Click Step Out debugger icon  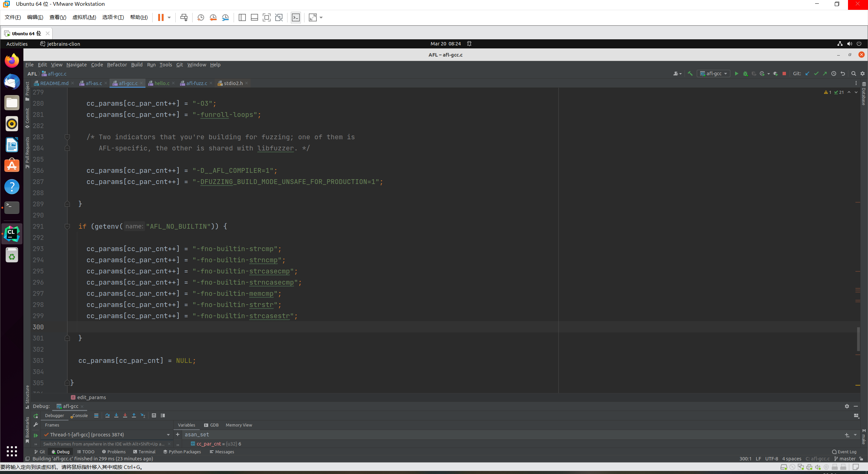click(134, 415)
